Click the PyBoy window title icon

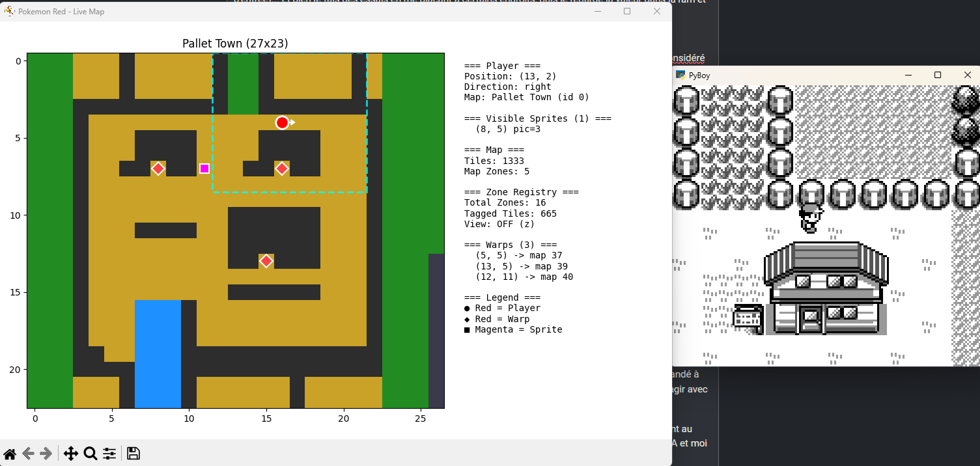pos(680,75)
